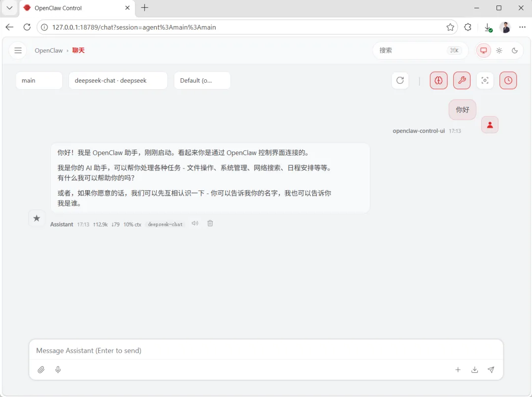Click the deepseek-chat model tag
The width and height of the screenshot is (532, 397).
[x=165, y=224]
